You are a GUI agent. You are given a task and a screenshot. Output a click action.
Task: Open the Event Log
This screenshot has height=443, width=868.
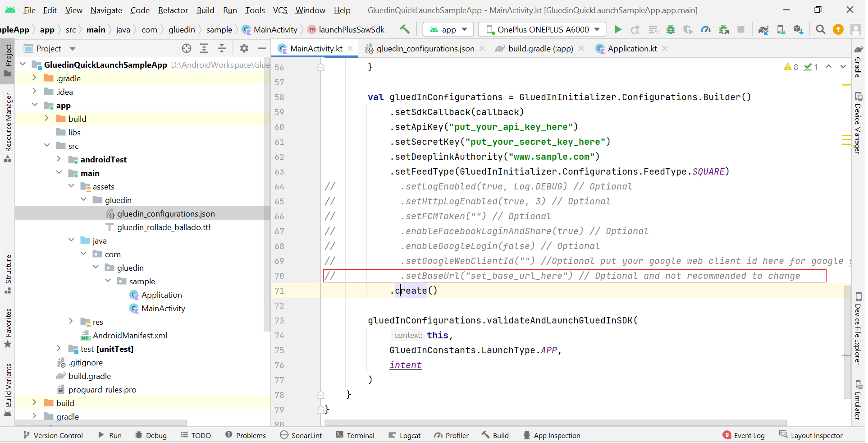744,435
